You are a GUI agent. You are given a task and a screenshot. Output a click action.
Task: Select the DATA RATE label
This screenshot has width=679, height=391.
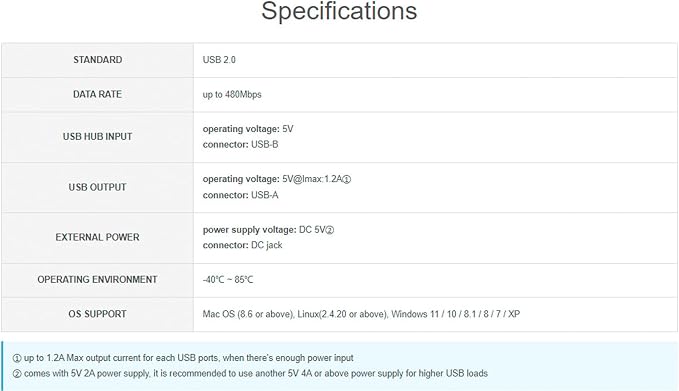(97, 94)
